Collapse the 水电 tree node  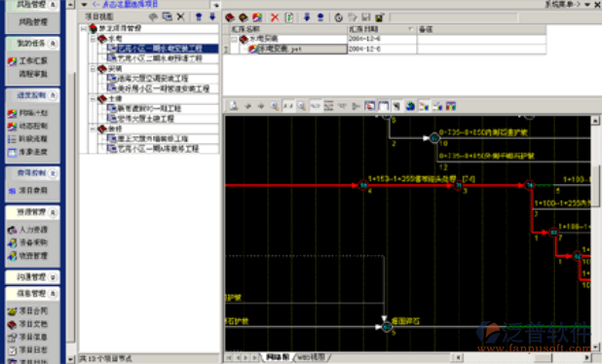point(93,39)
